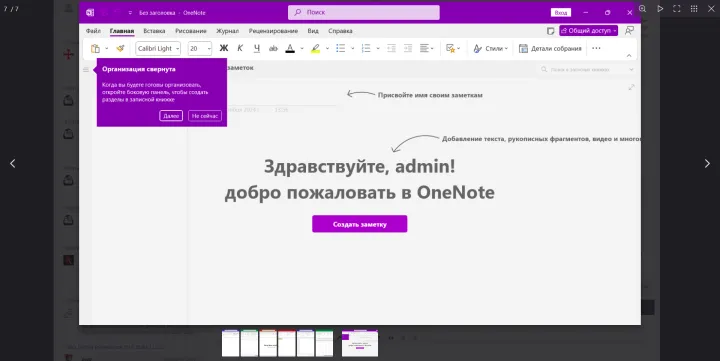Click the numbered list icon
The height and width of the screenshot is (361, 720).
[366, 48]
